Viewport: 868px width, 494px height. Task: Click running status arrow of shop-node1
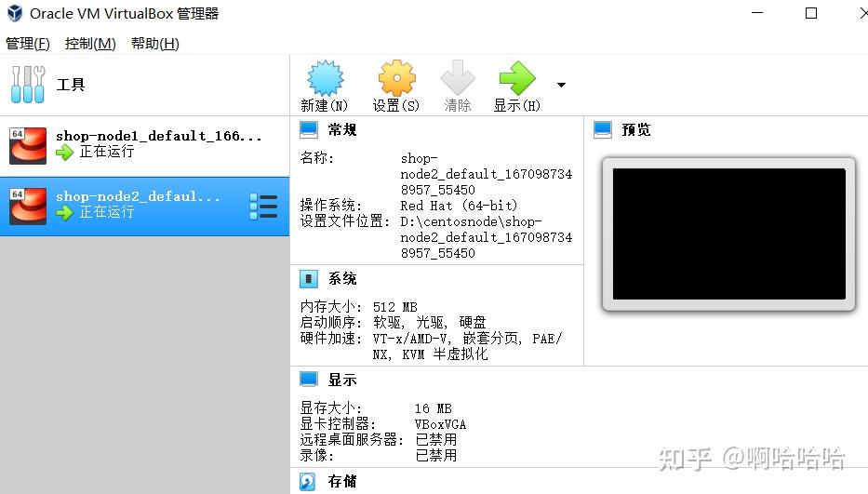coord(65,152)
